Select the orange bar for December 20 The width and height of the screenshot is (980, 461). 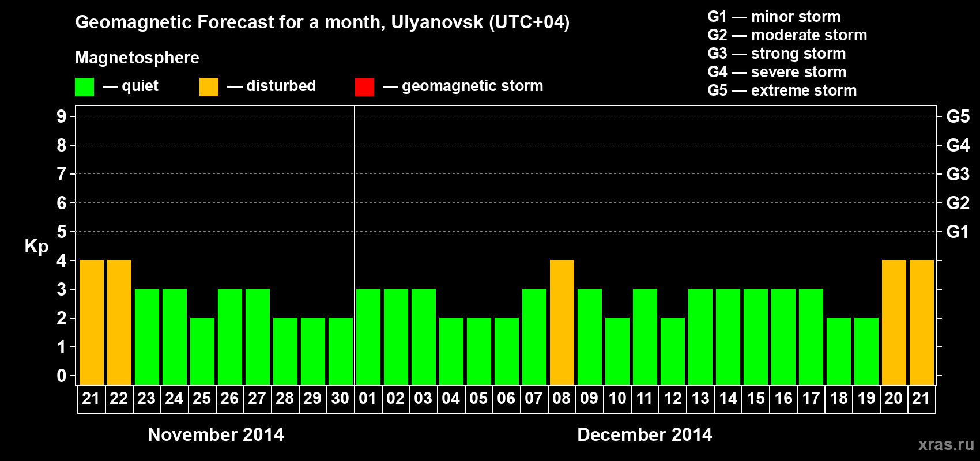(894, 322)
